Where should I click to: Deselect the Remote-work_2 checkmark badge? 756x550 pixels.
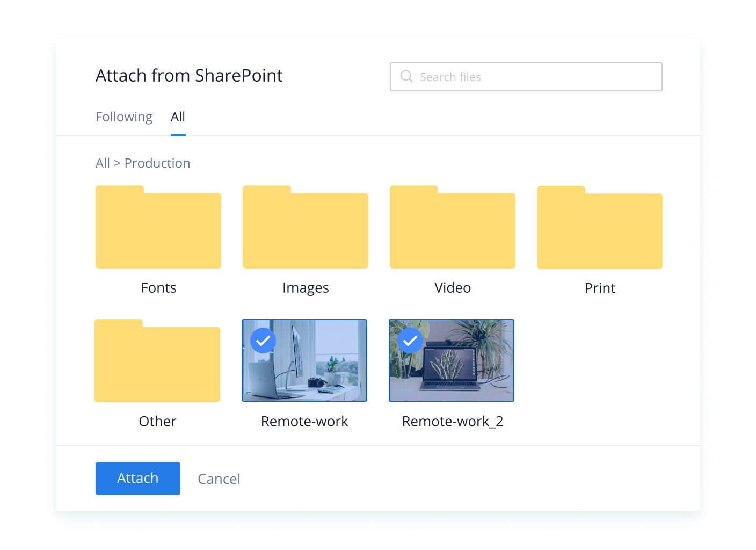click(x=410, y=341)
